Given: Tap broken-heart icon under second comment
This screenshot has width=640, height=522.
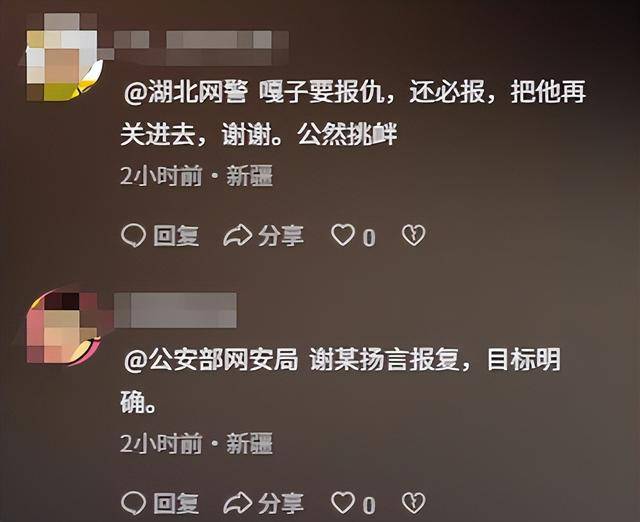Looking at the screenshot, I should [x=413, y=503].
